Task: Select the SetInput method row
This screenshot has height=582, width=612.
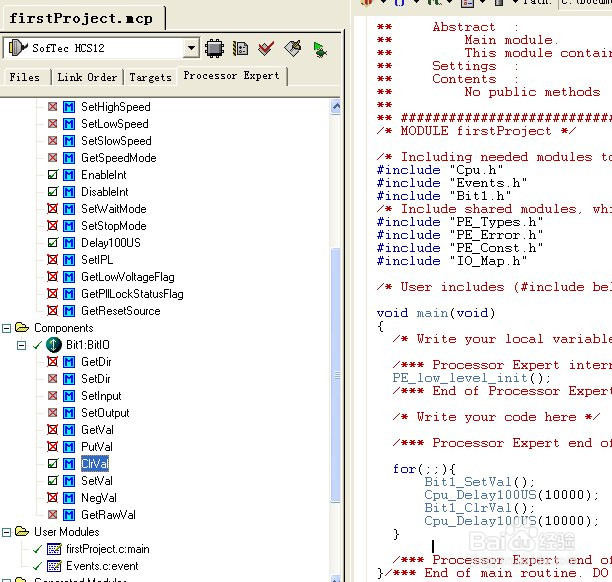Action: 101,396
